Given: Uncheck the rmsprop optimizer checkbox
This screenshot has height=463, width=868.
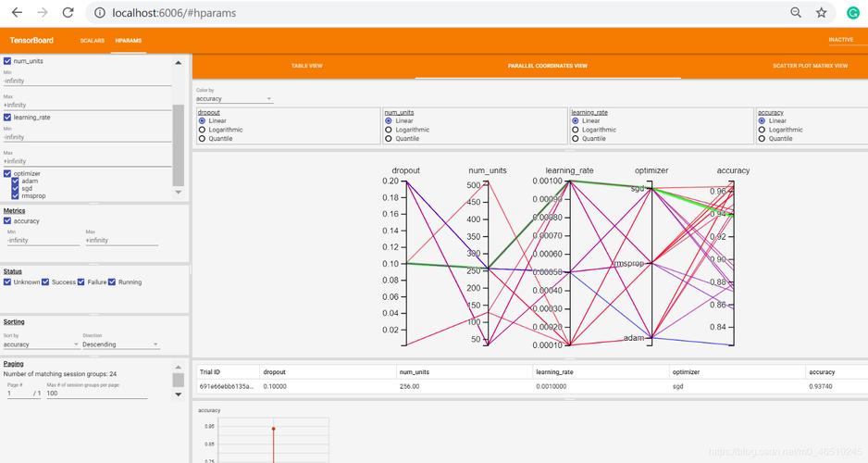Looking at the screenshot, I should (x=15, y=195).
